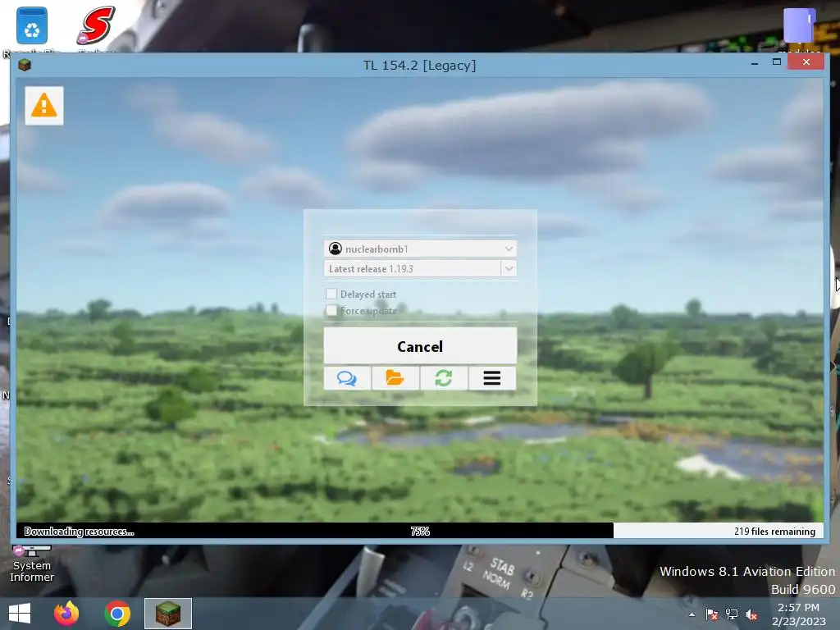
Task: Expand the Latest release 1.19.3 version arrow
Action: pyautogui.click(x=509, y=268)
